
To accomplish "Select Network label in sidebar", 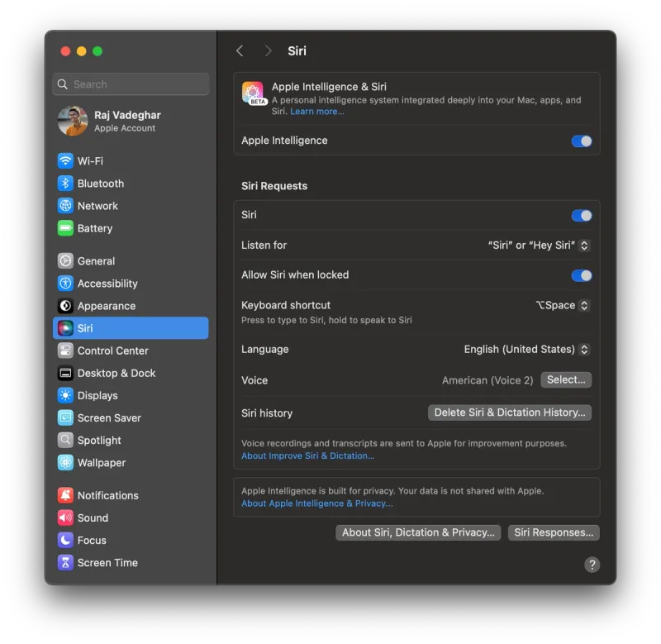I will (x=97, y=206).
